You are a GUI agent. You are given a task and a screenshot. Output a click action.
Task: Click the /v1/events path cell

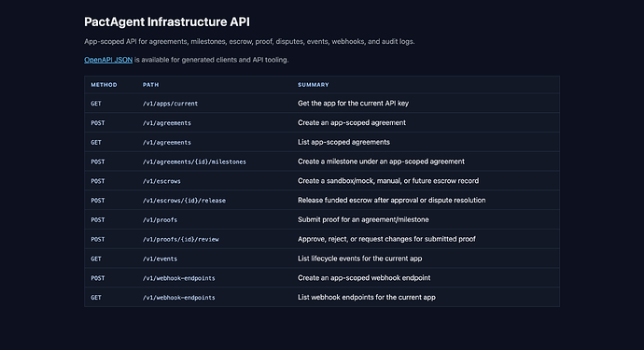coord(160,259)
